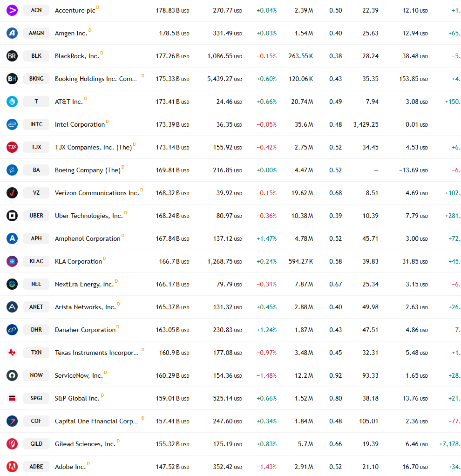Click the Accenture plc logo icon
This screenshot has width=461, height=476.
[x=12, y=10]
